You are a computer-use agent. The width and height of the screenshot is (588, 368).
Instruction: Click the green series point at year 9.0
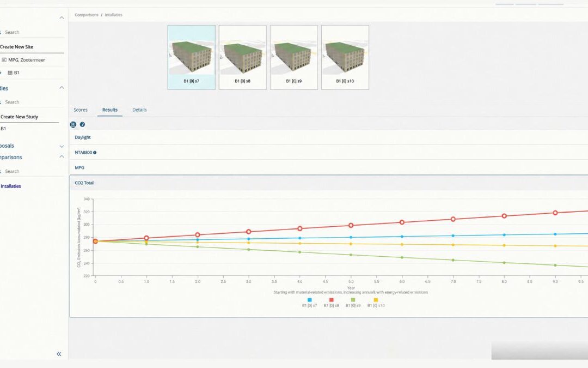[555, 265]
